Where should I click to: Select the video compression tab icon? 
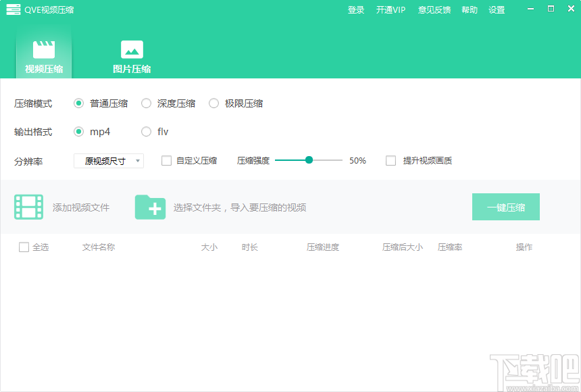pos(43,50)
